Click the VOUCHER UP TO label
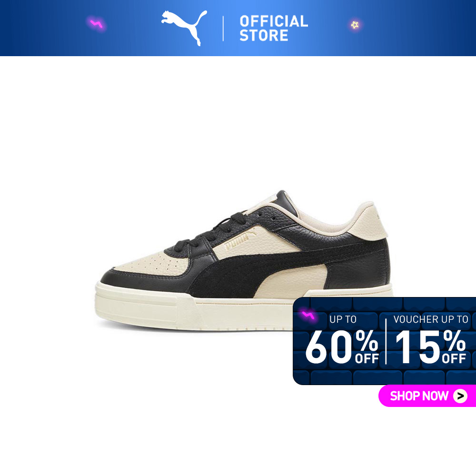476x476 pixels. click(x=431, y=319)
